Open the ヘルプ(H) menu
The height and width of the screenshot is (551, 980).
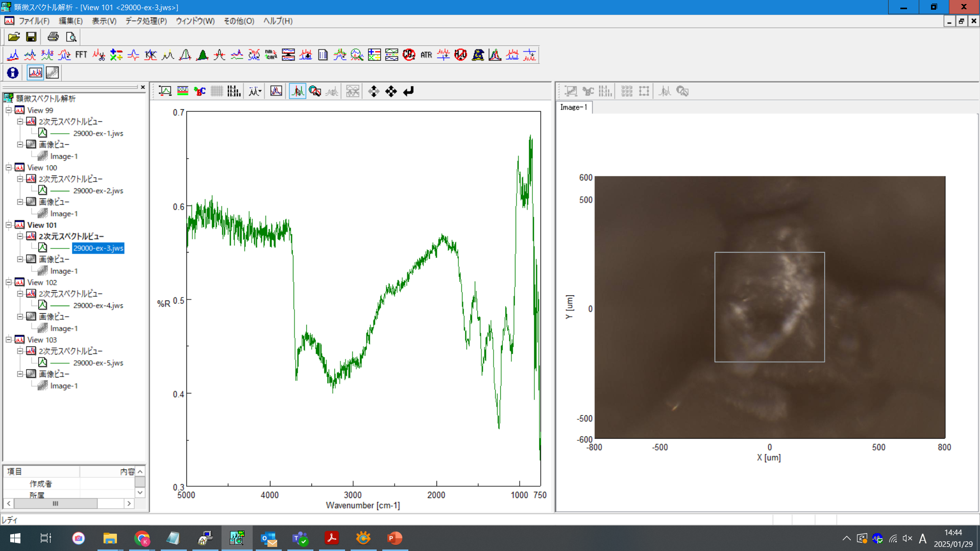pyautogui.click(x=278, y=21)
